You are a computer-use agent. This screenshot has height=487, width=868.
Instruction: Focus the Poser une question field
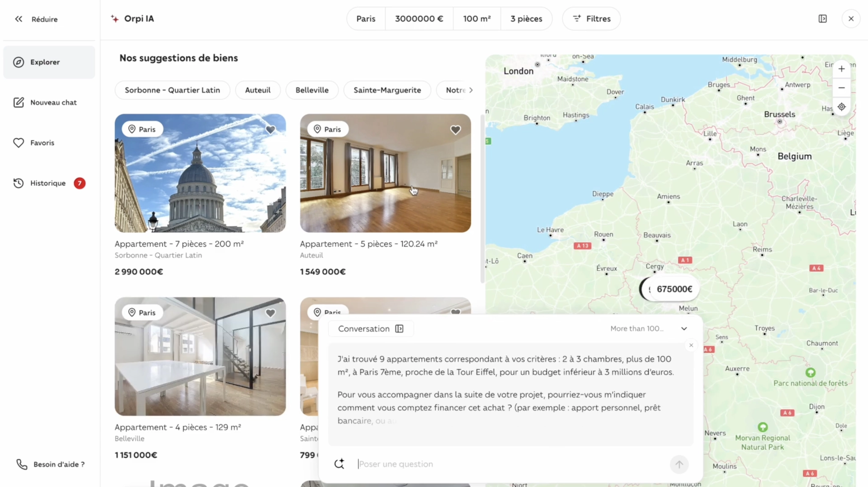coord(511,464)
